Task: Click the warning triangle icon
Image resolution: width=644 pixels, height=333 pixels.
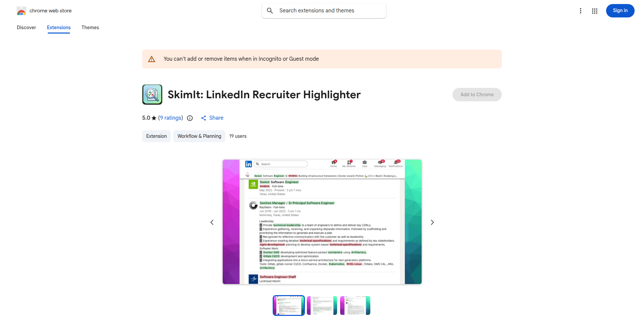Action: click(152, 59)
